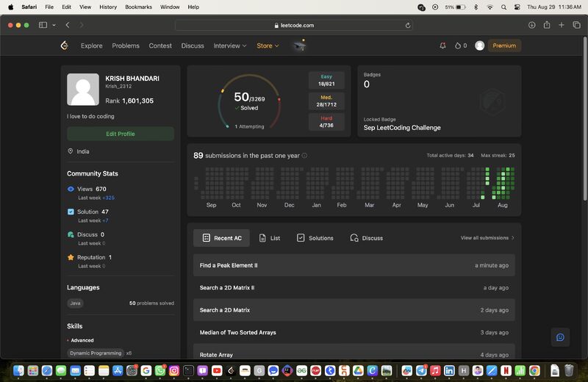This screenshot has height=382, width=588.
Task: Switch to the List tab
Action: click(x=270, y=238)
